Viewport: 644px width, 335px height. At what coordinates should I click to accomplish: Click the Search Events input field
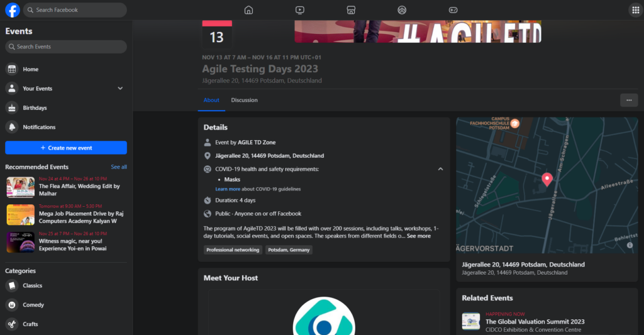(x=66, y=47)
